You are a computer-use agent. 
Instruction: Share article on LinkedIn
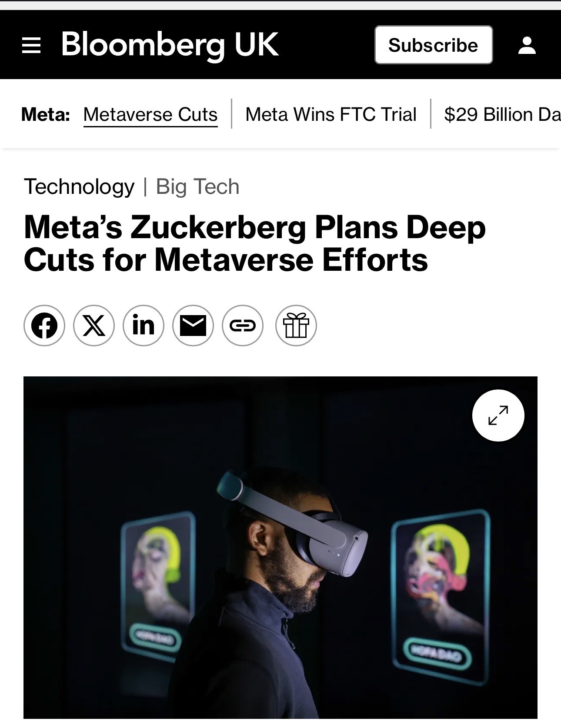click(144, 326)
